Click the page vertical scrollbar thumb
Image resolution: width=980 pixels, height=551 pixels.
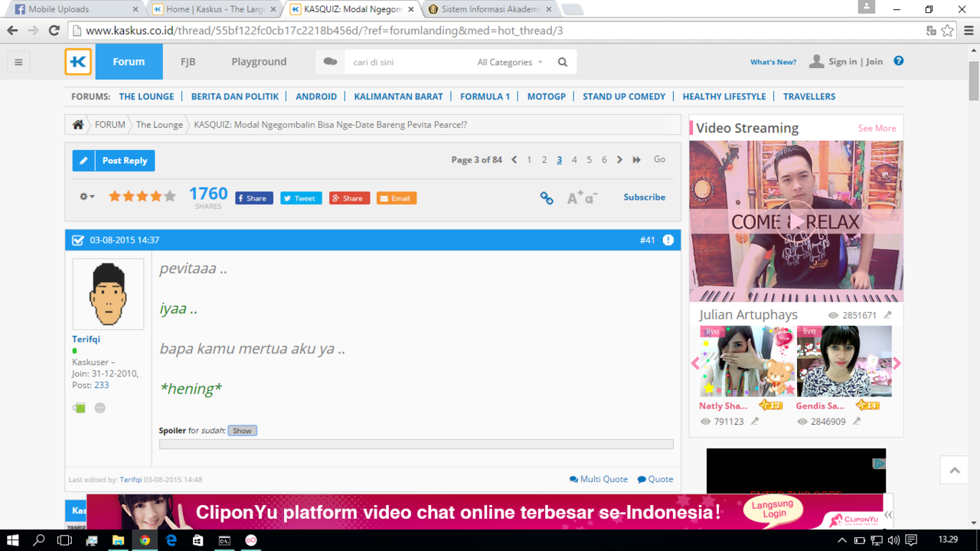click(x=973, y=80)
